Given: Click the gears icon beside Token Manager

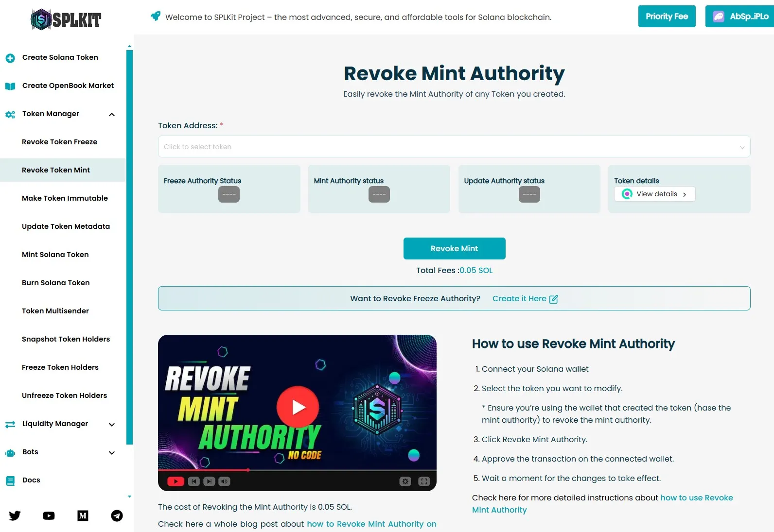Looking at the screenshot, I should [x=10, y=114].
